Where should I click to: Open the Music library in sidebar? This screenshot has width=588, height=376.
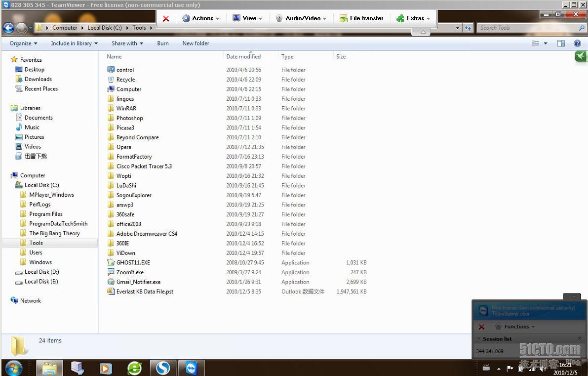[x=27, y=127]
